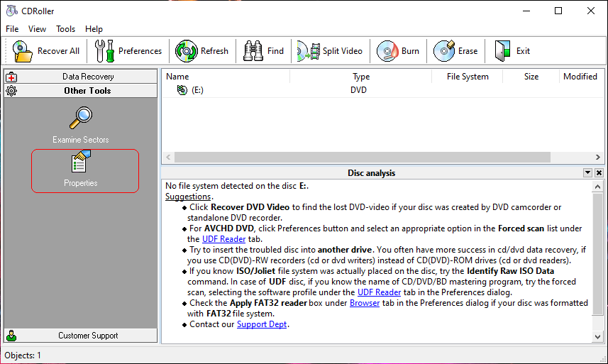
Task: Click the Suggestions underlined text
Action: click(x=188, y=197)
